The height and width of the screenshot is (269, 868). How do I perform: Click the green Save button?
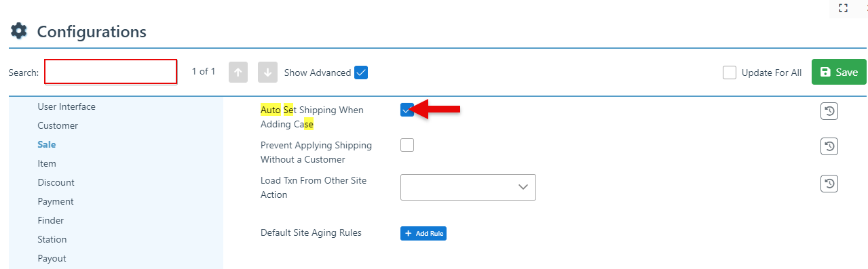[839, 72]
